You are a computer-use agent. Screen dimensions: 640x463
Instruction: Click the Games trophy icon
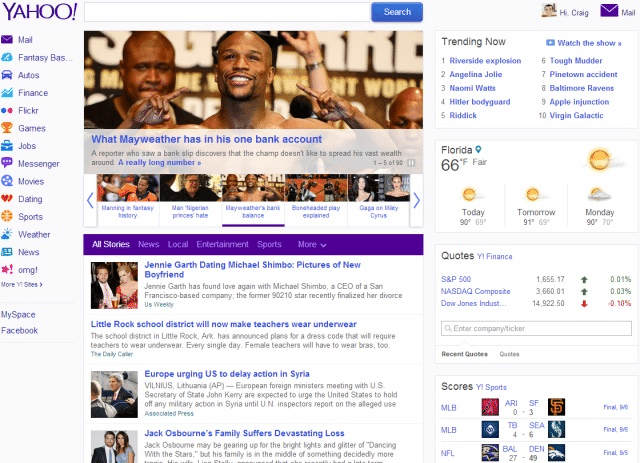click(x=7, y=128)
